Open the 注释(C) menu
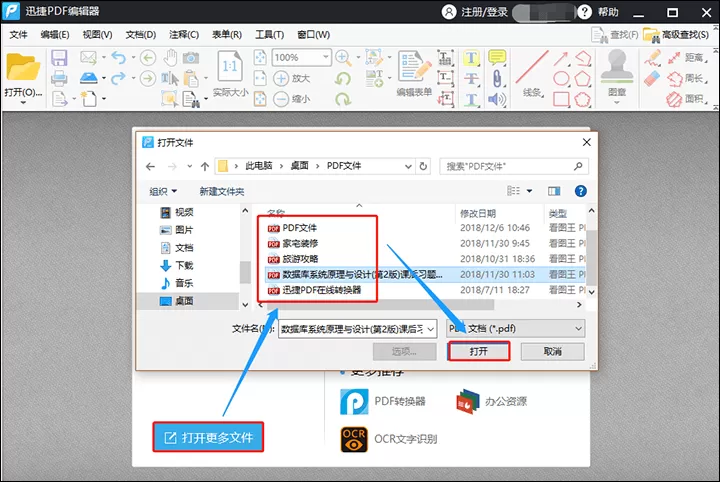The height and width of the screenshot is (482, 720). point(184,35)
